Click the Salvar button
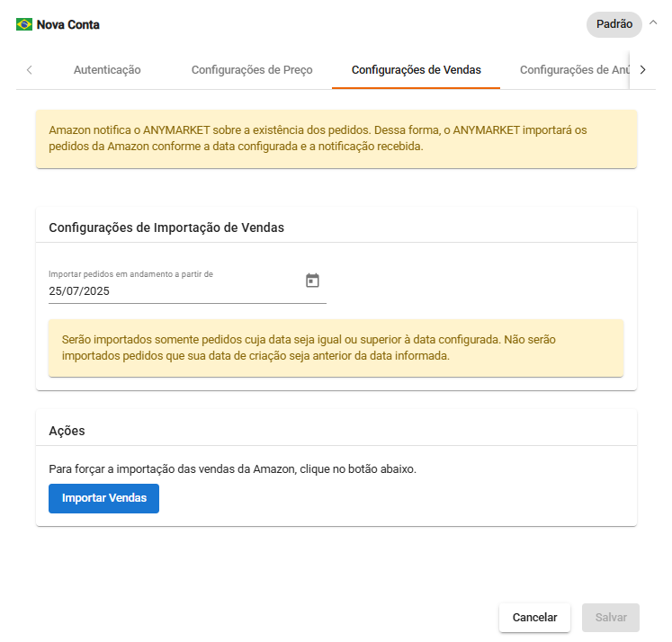Image resolution: width=672 pixels, height=642 pixels. pyautogui.click(x=611, y=618)
